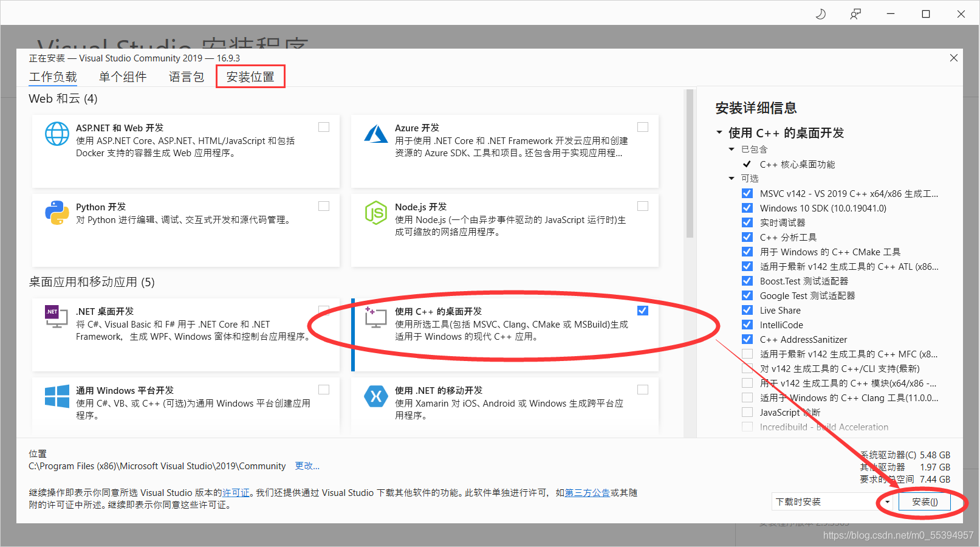Click the Universal Windows Platform logo icon
980x547 pixels.
pos(57,396)
